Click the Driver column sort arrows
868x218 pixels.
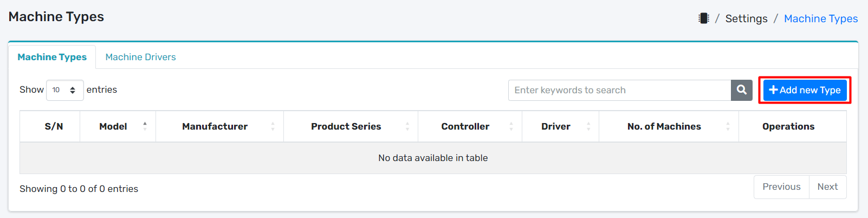click(x=588, y=126)
